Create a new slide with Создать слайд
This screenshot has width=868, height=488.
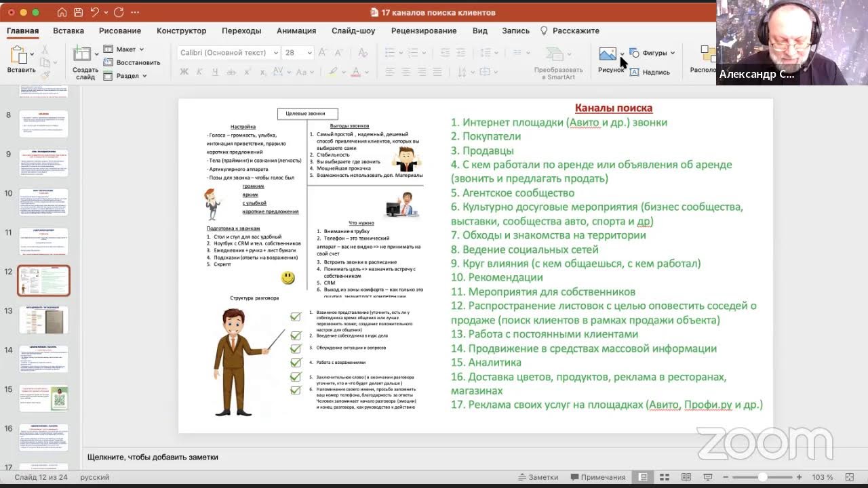pyautogui.click(x=85, y=62)
